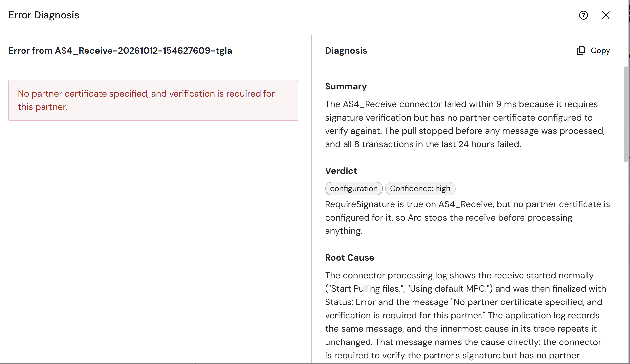Click the red partner certificate error box

point(153,100)
